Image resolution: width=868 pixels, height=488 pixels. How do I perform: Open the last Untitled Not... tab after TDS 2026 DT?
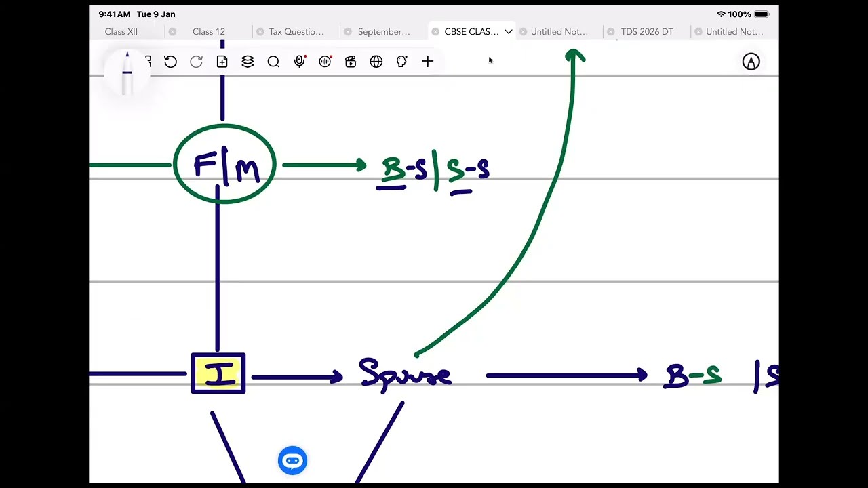point(734,31)
